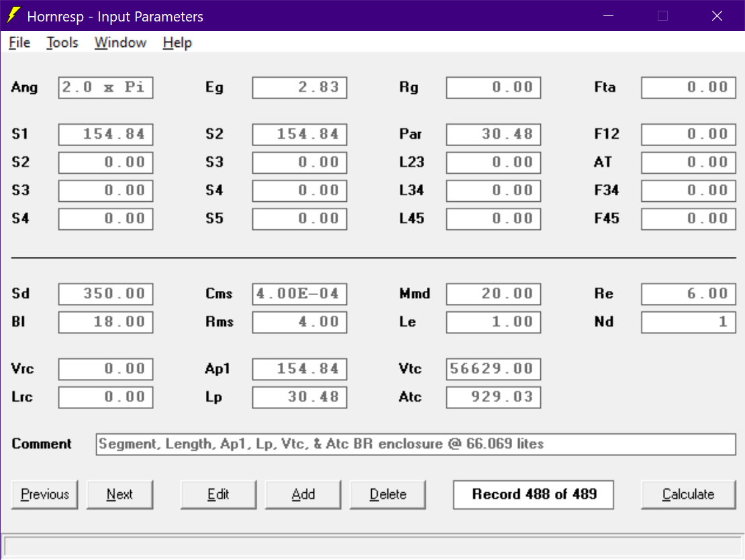Click the L23 input field
Screen dimensions: 745x560
(x=493, y=162)
